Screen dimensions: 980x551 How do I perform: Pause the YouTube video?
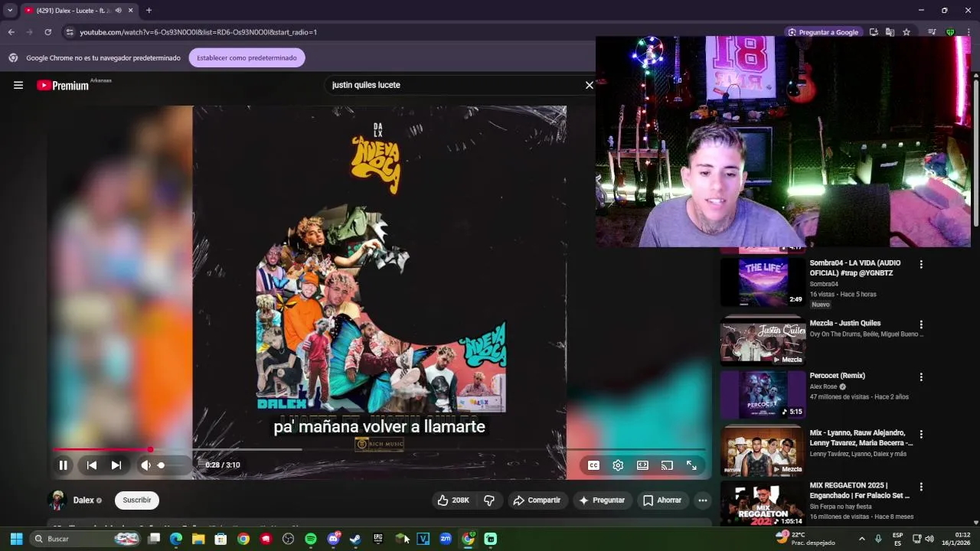64,465
